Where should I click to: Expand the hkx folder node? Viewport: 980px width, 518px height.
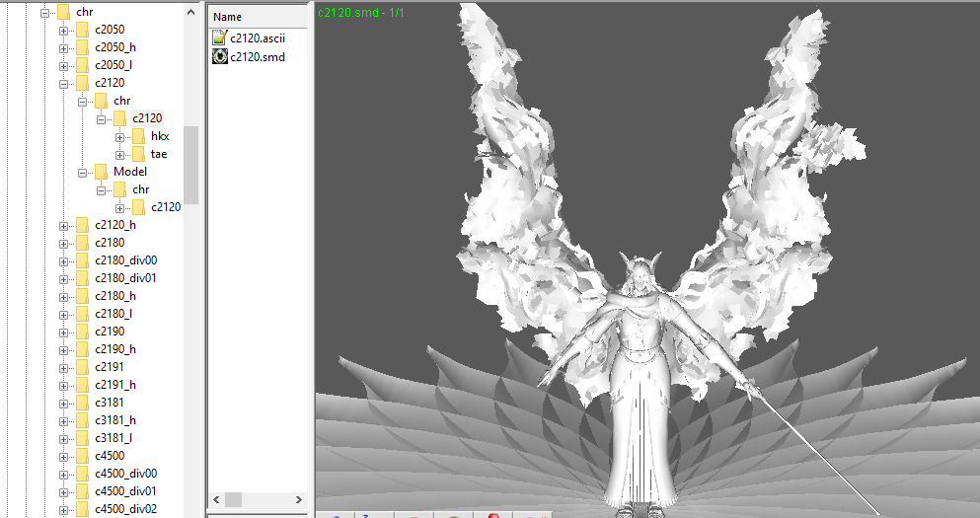119,137
